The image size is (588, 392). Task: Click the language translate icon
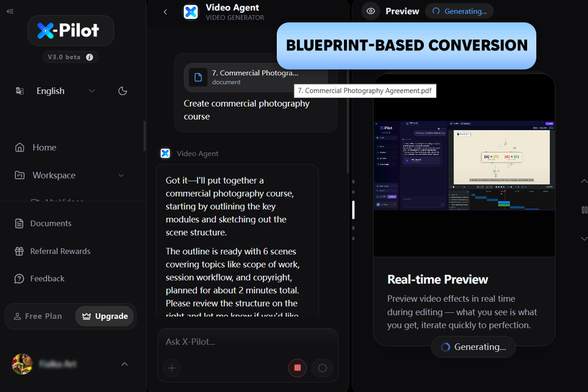20,91
